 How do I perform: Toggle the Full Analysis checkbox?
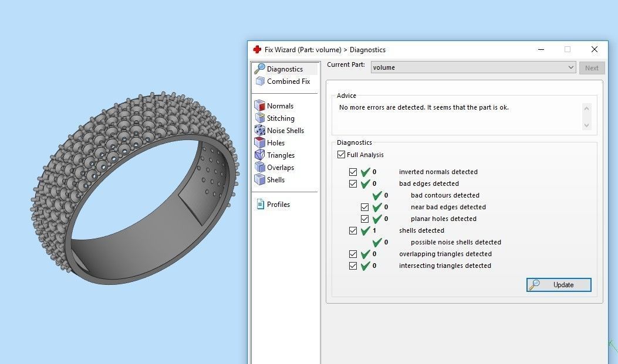[x=342, y=155]
